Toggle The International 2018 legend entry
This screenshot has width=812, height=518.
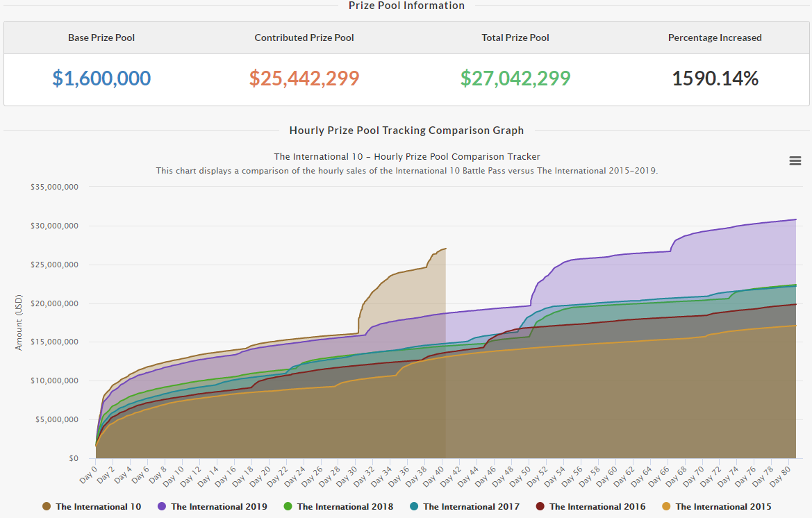[345, 507]
